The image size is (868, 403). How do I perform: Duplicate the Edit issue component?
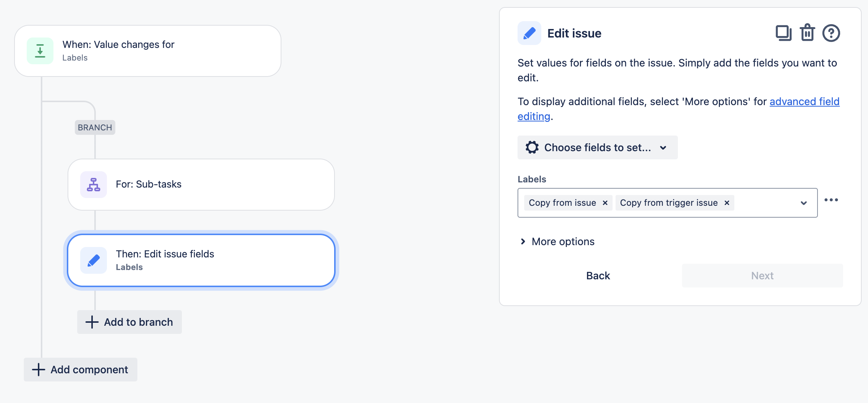783,33
